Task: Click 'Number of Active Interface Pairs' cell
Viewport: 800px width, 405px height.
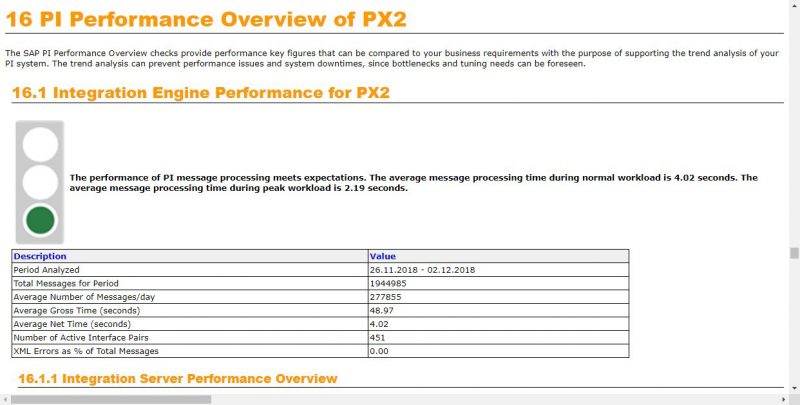Action: pos(190,337)
